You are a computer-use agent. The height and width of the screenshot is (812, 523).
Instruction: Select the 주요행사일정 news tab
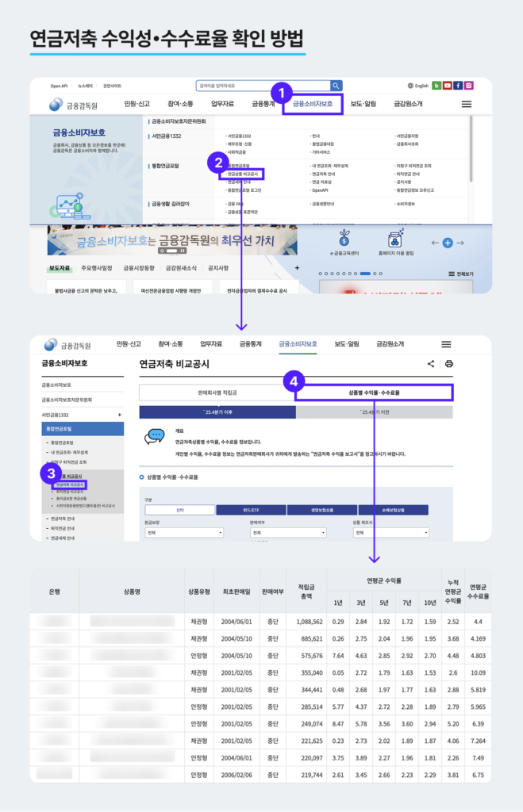[x=96, y=268]
